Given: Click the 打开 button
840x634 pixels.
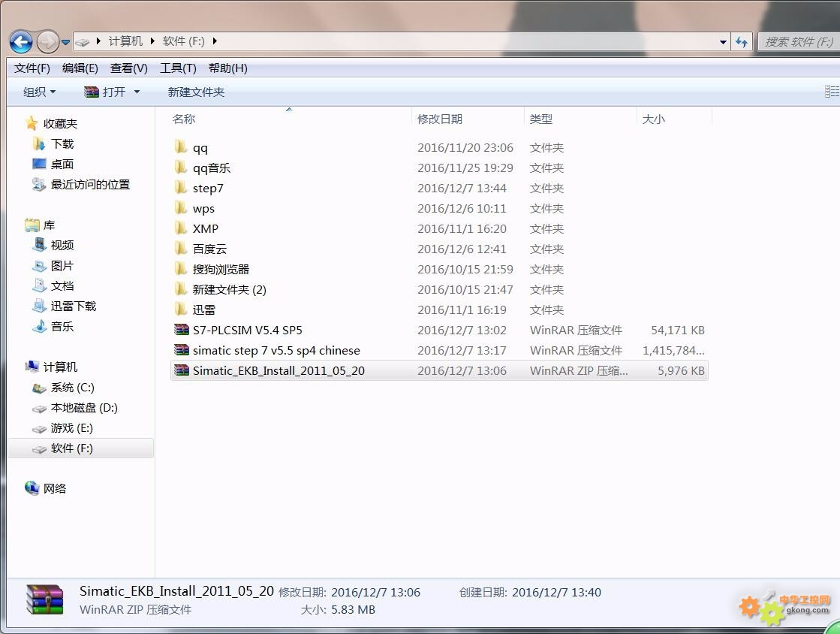Looking at the screenshot, I should pos(106,92).
